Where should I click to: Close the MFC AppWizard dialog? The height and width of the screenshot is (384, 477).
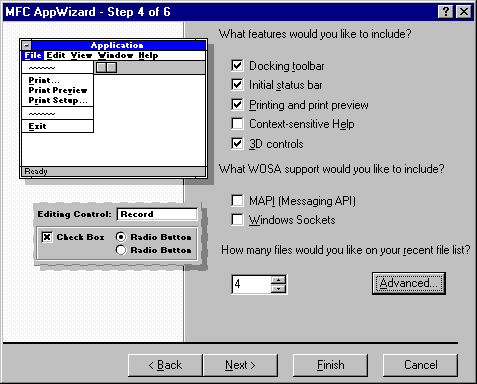[464, 12]
